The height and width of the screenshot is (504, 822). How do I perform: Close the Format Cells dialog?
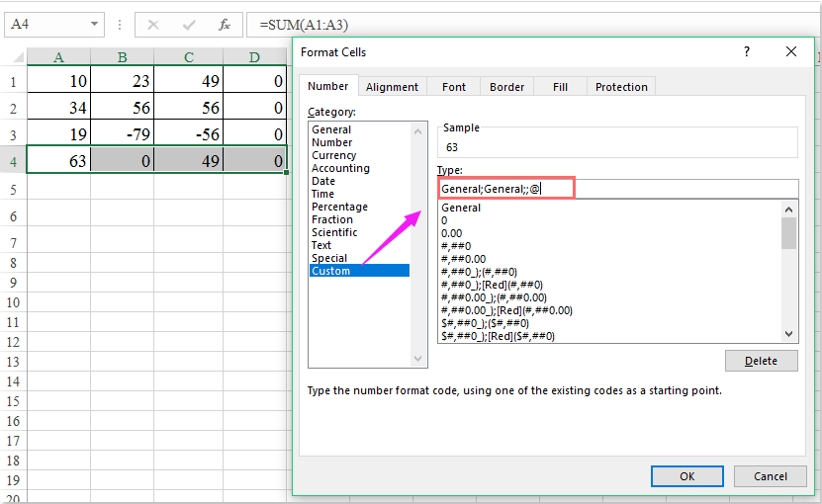(790, 51)
